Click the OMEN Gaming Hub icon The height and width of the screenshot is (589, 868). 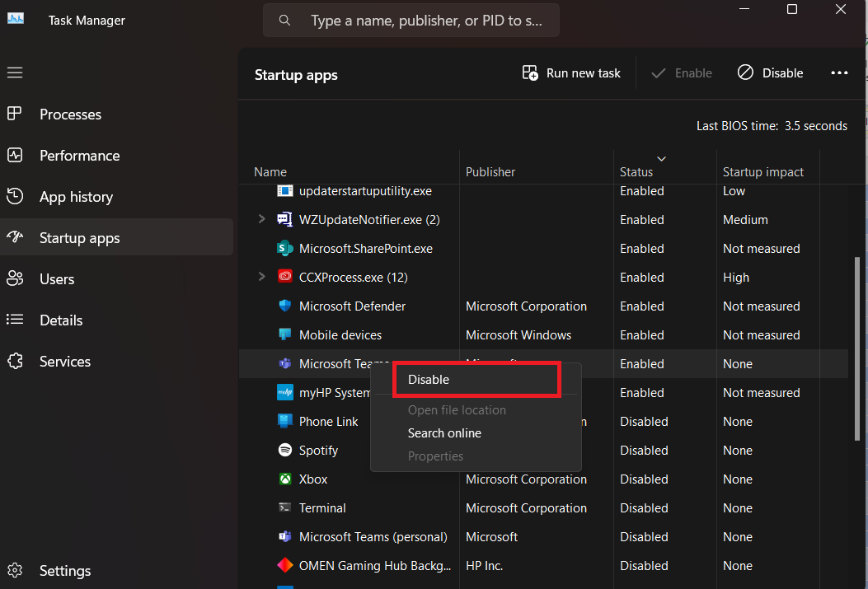[x=284, y=565]
